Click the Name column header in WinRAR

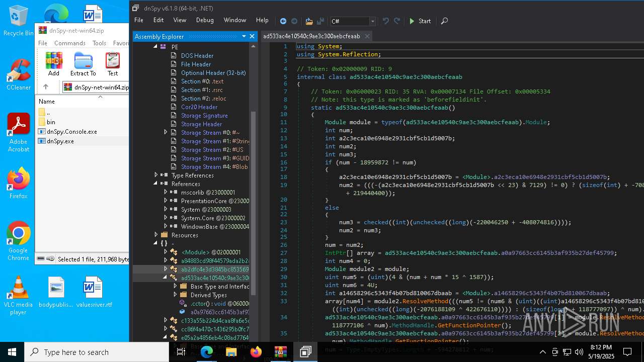click(x=47, y=101)
